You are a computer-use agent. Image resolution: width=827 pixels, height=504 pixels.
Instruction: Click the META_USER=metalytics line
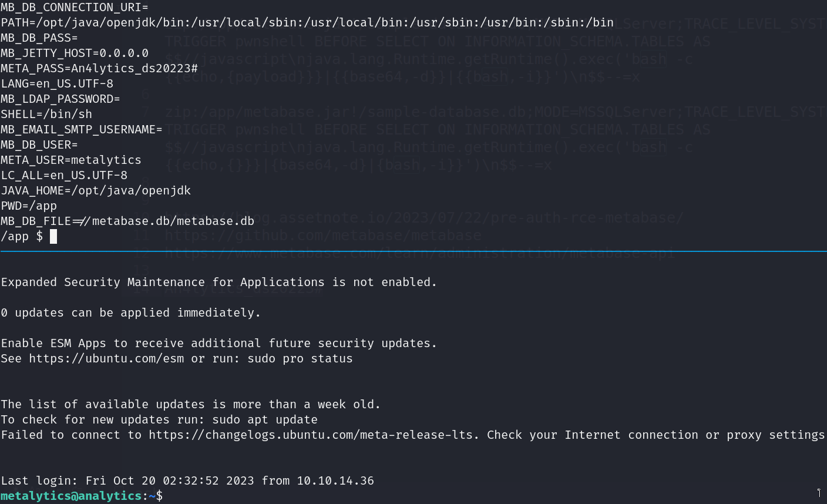(x=71, y=160)
